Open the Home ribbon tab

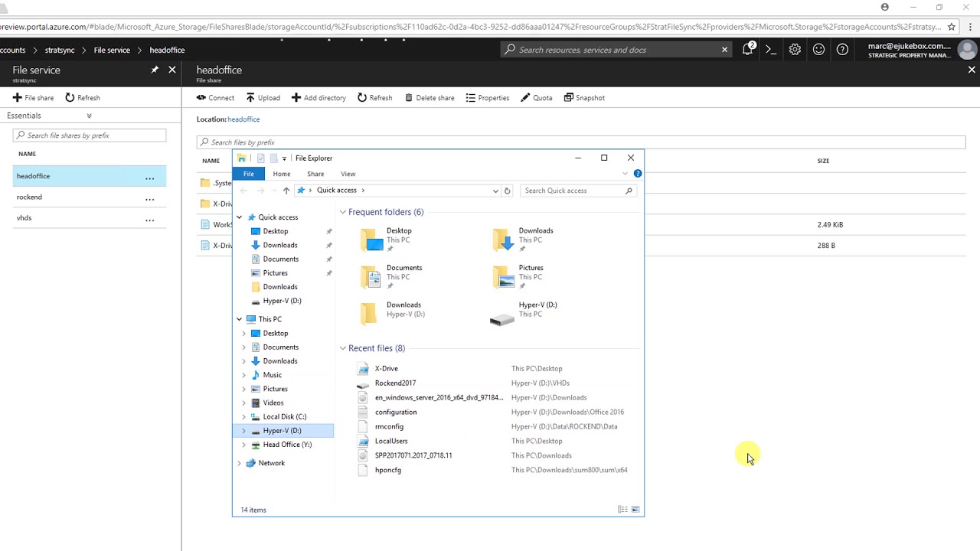pos(282,174)
